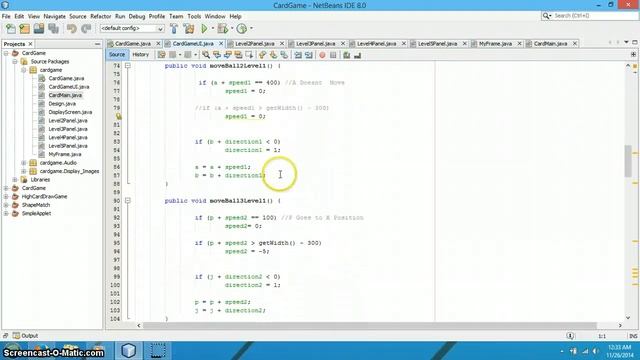Open run project dropdown arrow
The height and width of the screenshot is (360, 640).
tap(212, 29)
